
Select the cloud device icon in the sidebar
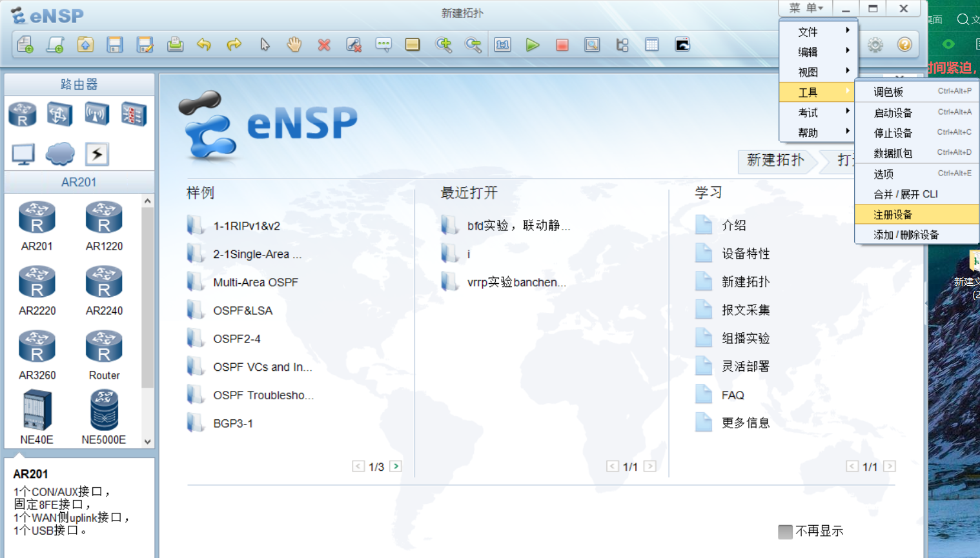59,154
